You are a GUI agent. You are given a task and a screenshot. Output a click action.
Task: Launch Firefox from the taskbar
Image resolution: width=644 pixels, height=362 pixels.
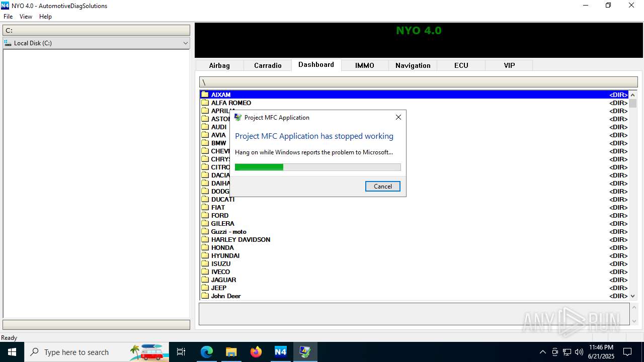pos(256,352)
